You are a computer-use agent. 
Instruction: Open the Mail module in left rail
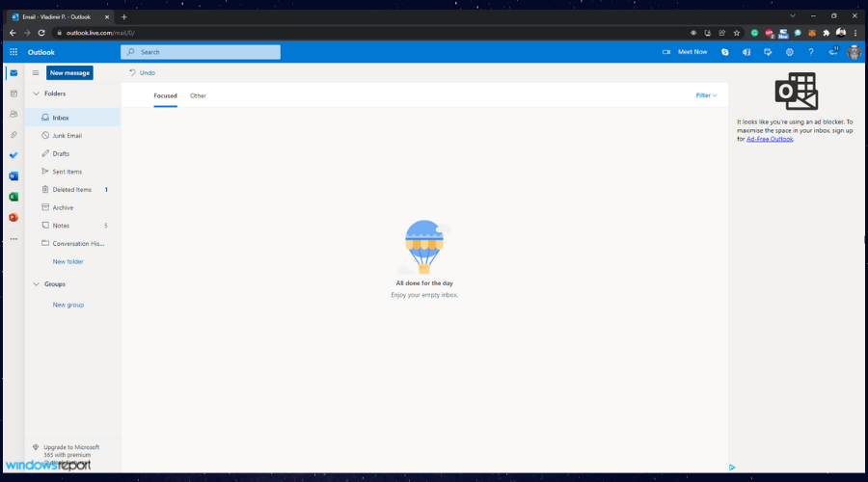tap(14, 73)
